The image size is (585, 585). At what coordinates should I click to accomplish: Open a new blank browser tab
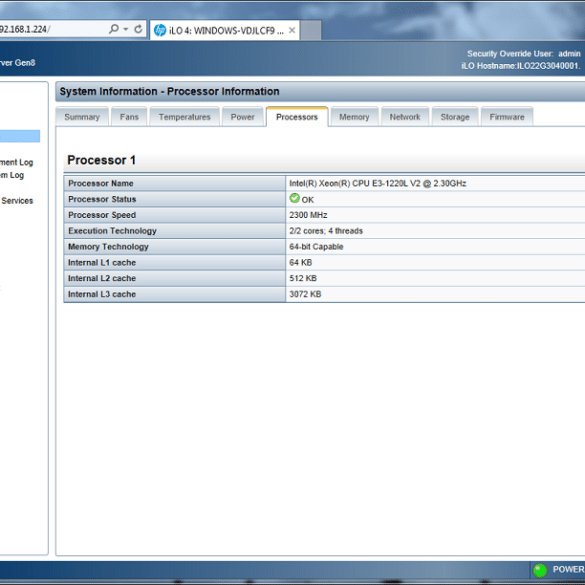pyautogui.click(x=310, y=30)
